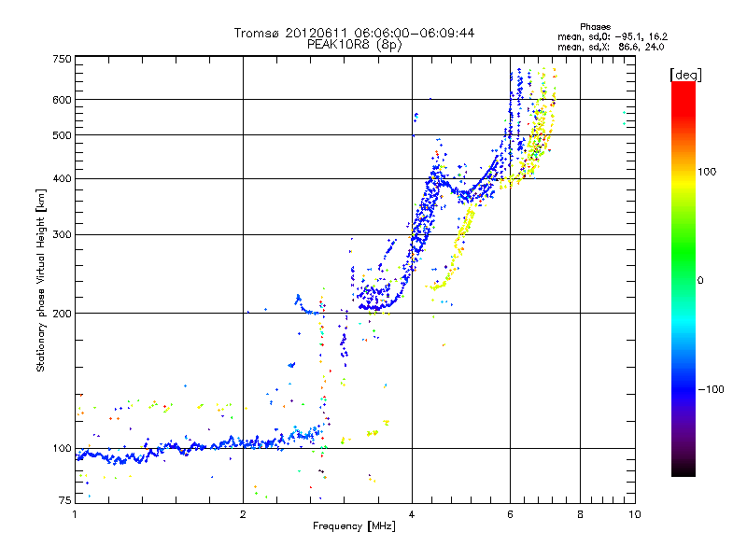Click the y-axis value "600"
The image size is (747, 560).
[x=63, y=100]
